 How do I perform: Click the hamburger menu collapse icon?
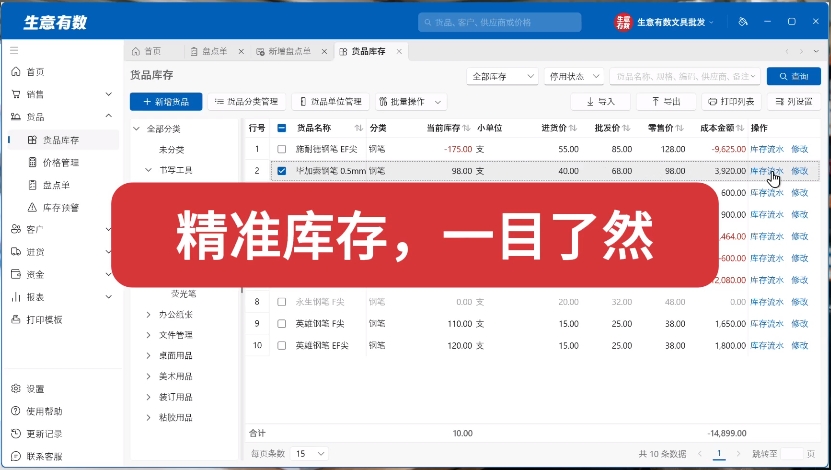14,50
